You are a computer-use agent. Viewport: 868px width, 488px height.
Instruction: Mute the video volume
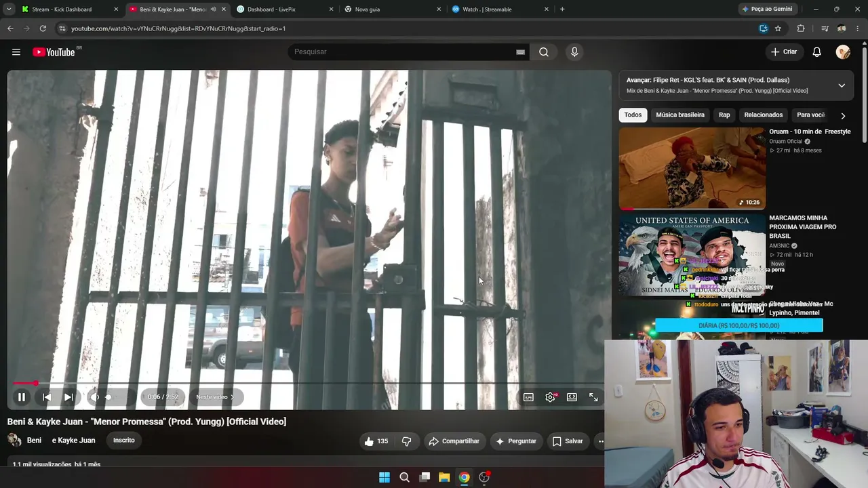tap(96, 397)
